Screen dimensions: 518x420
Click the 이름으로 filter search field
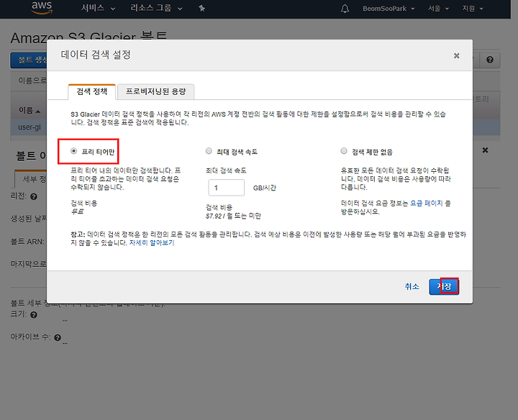[32, 81]
